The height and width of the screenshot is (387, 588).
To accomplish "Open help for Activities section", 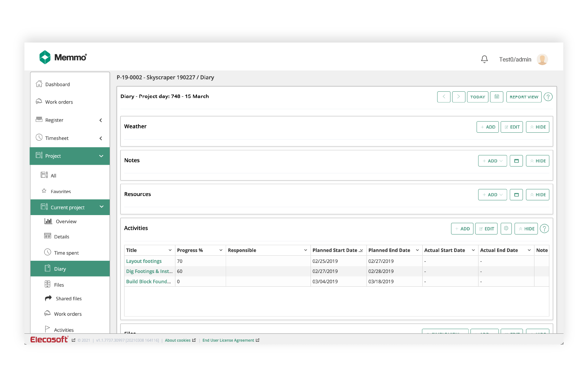I will tap(545, 228).
